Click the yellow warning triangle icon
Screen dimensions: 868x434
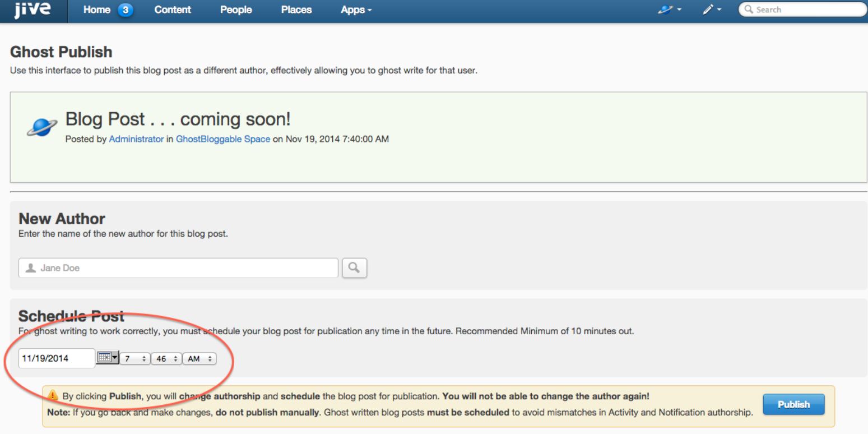click(x=53, y=395)
